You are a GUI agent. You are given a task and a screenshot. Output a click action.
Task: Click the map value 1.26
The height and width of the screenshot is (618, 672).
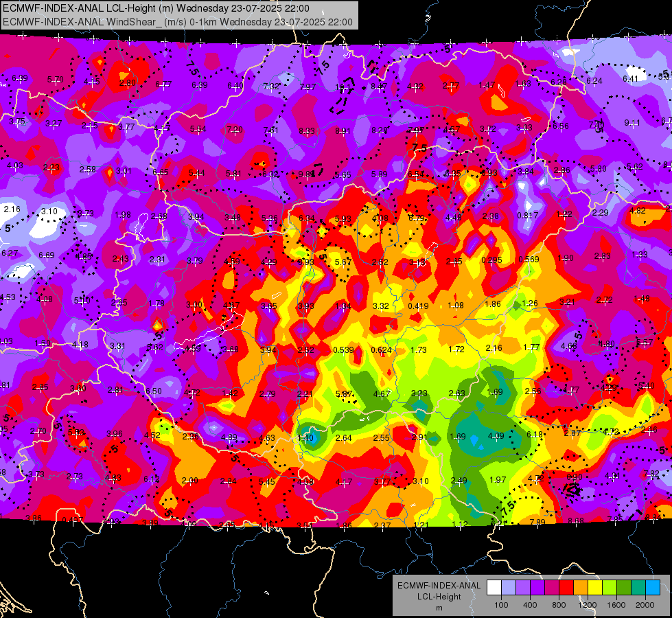click(x=530, y=304)
